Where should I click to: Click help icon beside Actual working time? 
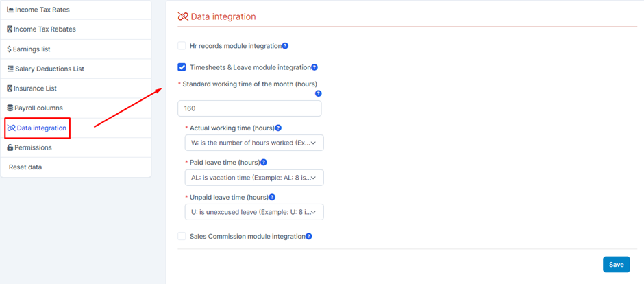click(278, 128)
